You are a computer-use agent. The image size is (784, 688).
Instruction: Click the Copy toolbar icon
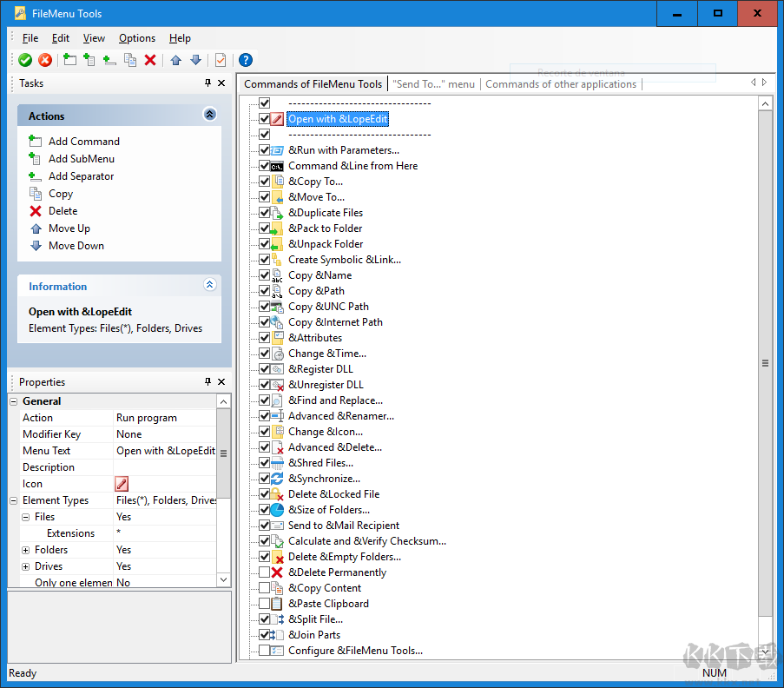click(x=130, y=60)
